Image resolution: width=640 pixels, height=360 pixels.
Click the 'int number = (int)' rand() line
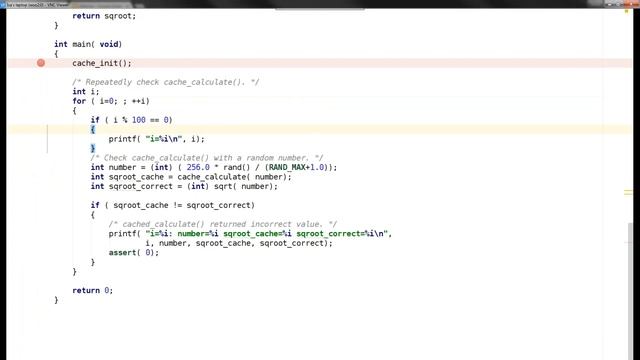(x=214, y=167)
